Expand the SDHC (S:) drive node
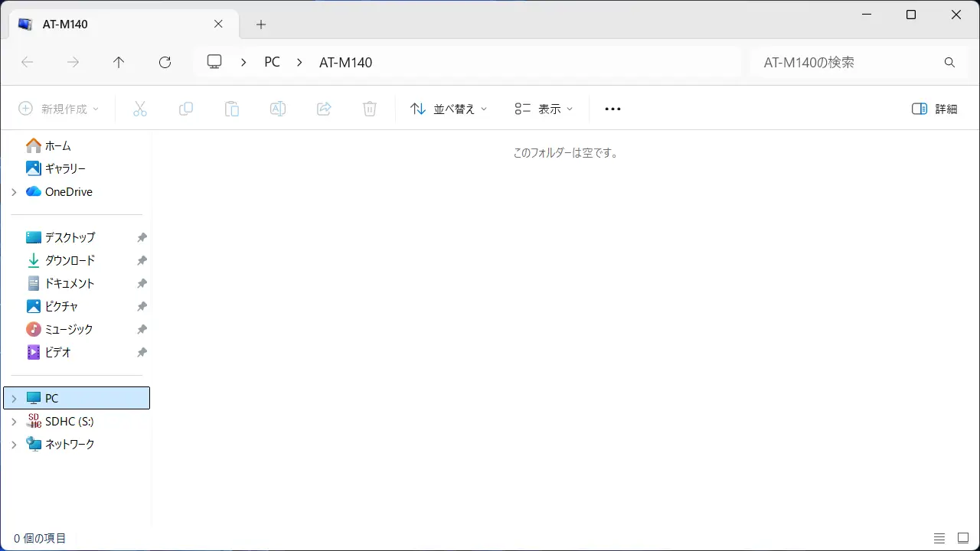 point(14,422)
